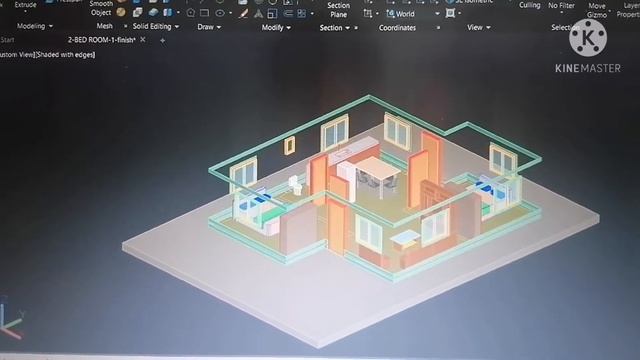
Task: Click the Array icon in Modify
Action: 302,14
